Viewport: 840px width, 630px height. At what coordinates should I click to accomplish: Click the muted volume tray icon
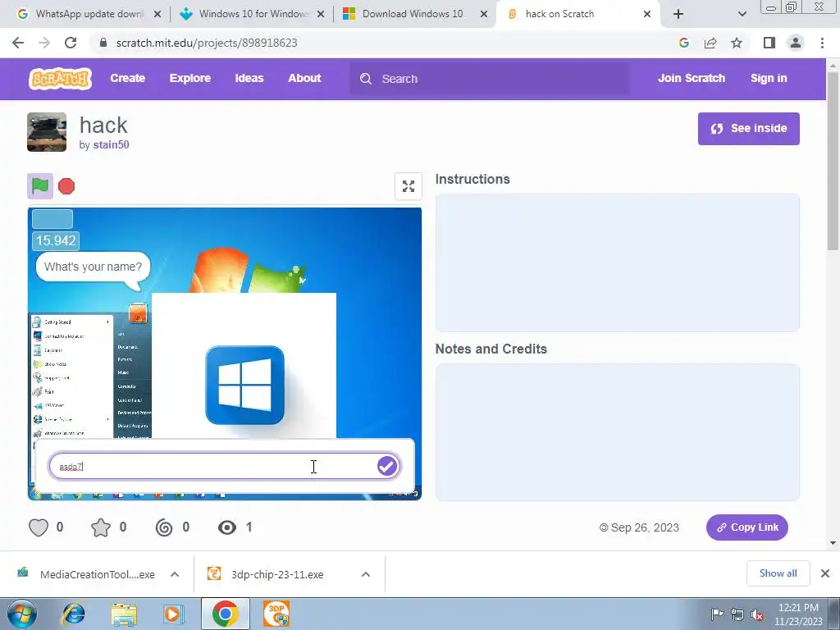tap(757, 614)
